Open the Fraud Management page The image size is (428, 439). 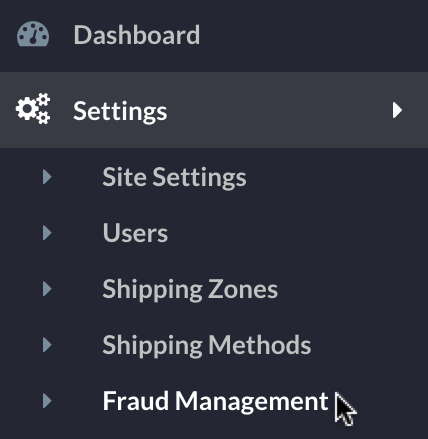(215, 401)
